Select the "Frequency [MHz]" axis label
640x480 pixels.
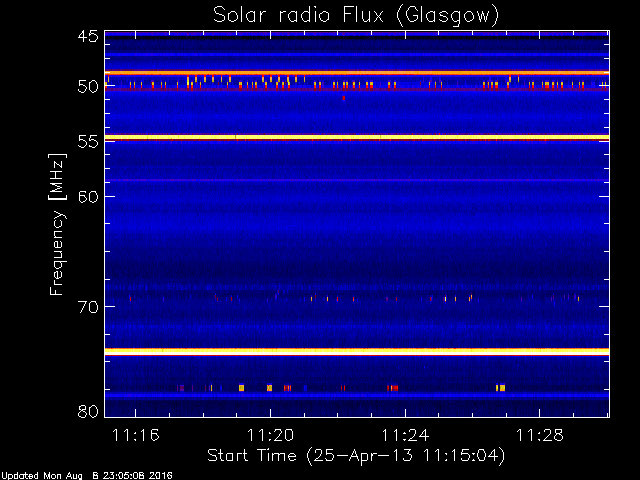[57, 224]
